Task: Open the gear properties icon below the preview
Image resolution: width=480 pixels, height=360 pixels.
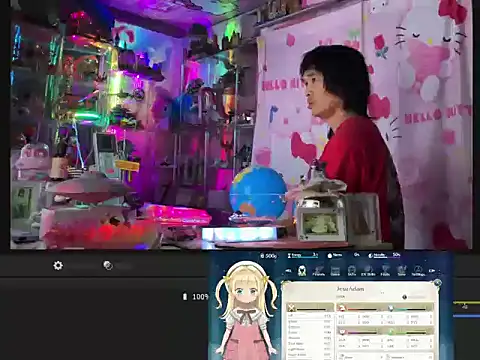Action: point(58,265)
